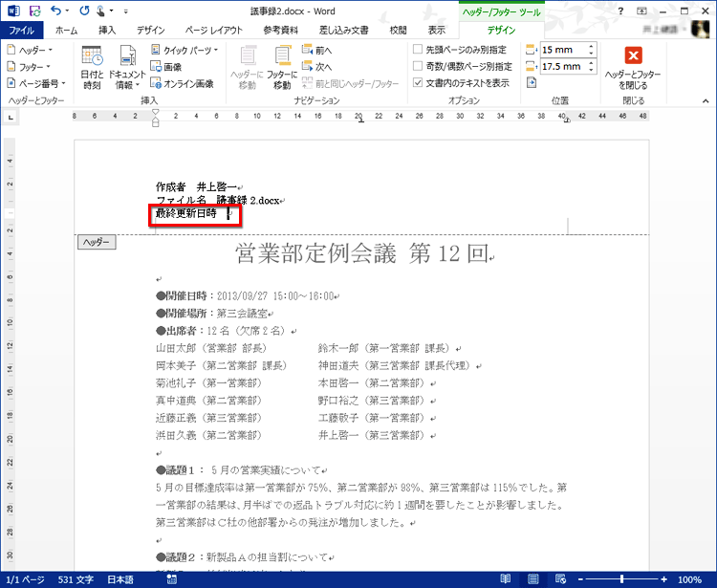Click the Save icon in quick access toolbar
717x588 pixels.
34,11
